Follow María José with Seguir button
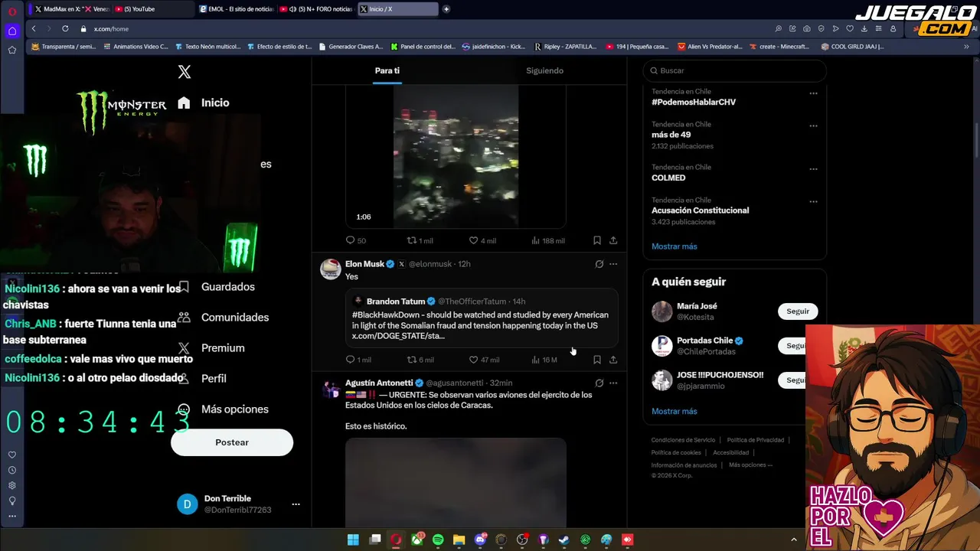The height and width of the screenshot is (551, 980). pos(798,311)
